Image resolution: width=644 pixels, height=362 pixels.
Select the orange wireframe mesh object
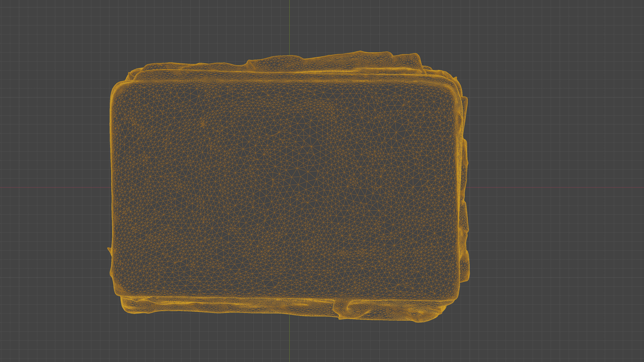tap(288, 187)
